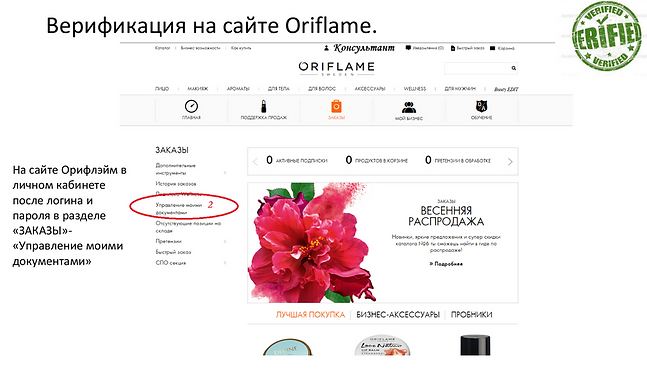The image size is (647, 370).
Task: Open the Мой бизнес people icon
Action: pyautogui.click(x=409, y=107)
